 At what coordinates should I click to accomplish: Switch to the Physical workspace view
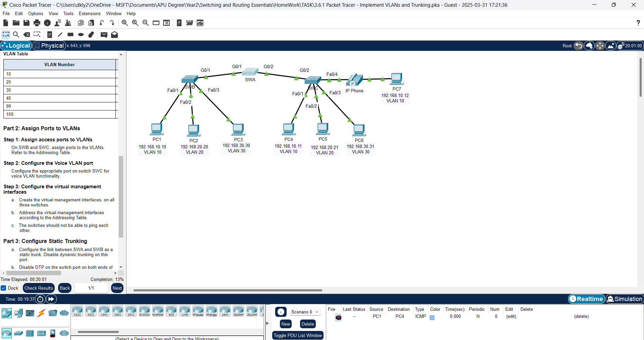[49, 45]
